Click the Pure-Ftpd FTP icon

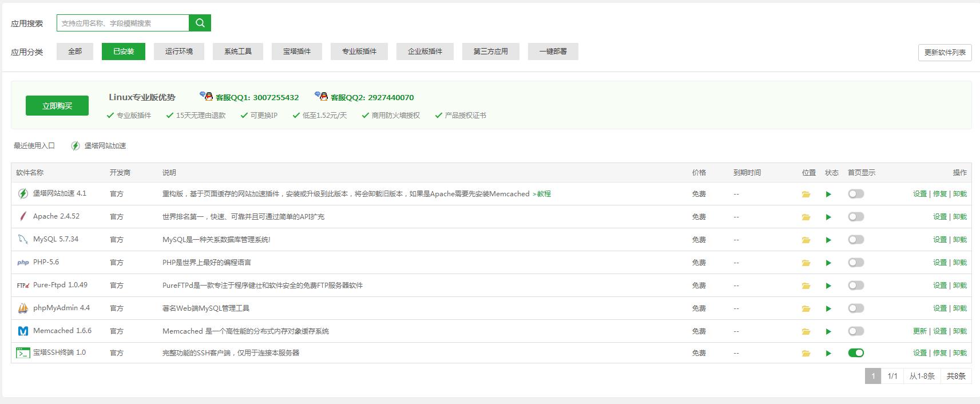23,285
